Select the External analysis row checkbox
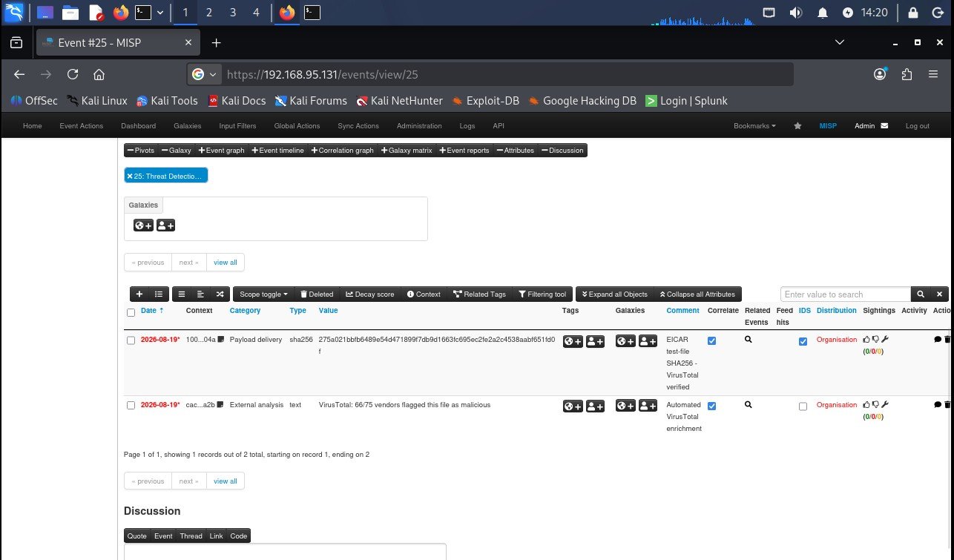This screenshot has width=954, height=560. [x=131, y=406]
